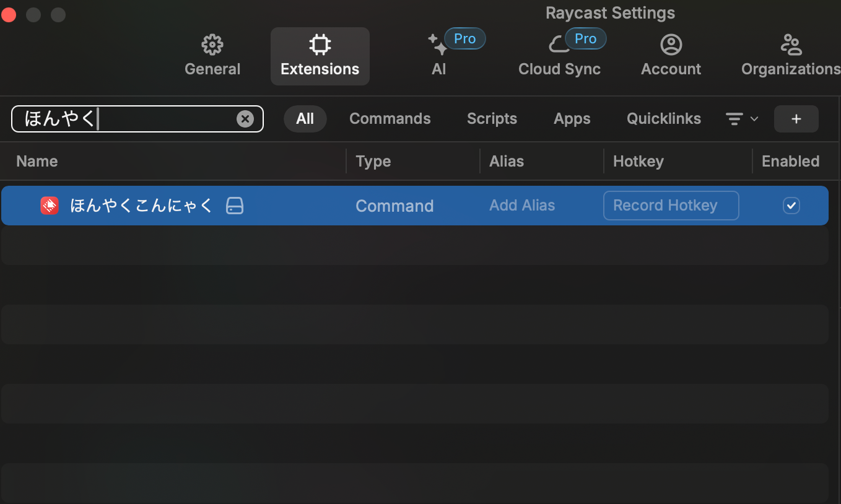Uncheck the Enabled checkbox for ほんやくこんにゃく
The image size is (841, 504).
(x=791, y=206)
